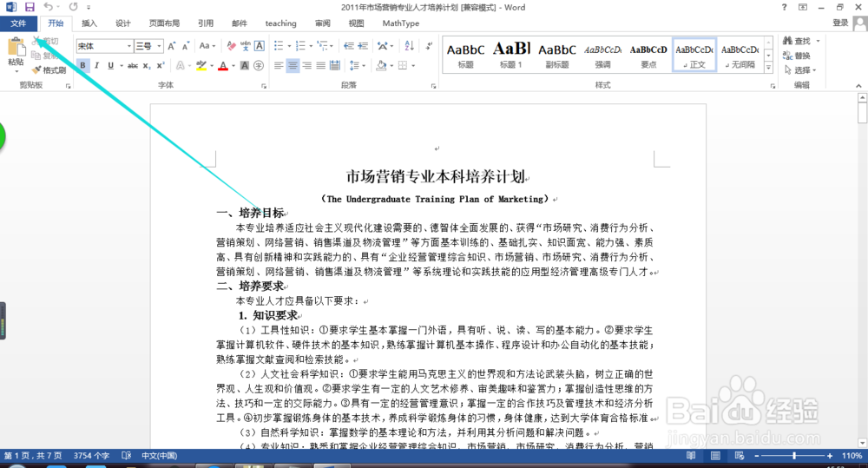Switch to the MathType tab
Screen dimensions: 868x468
(x=401, y=23)
